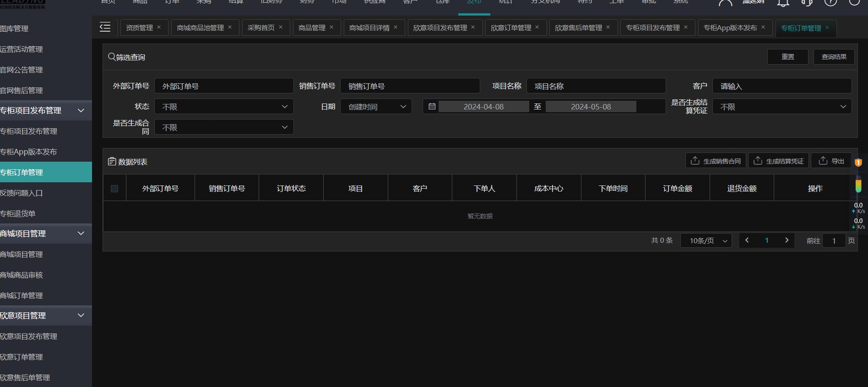Close the 商品管理 tab
The width and height of the screenshot is (868, 387).
pyautogui.click(x=331, y=27)
